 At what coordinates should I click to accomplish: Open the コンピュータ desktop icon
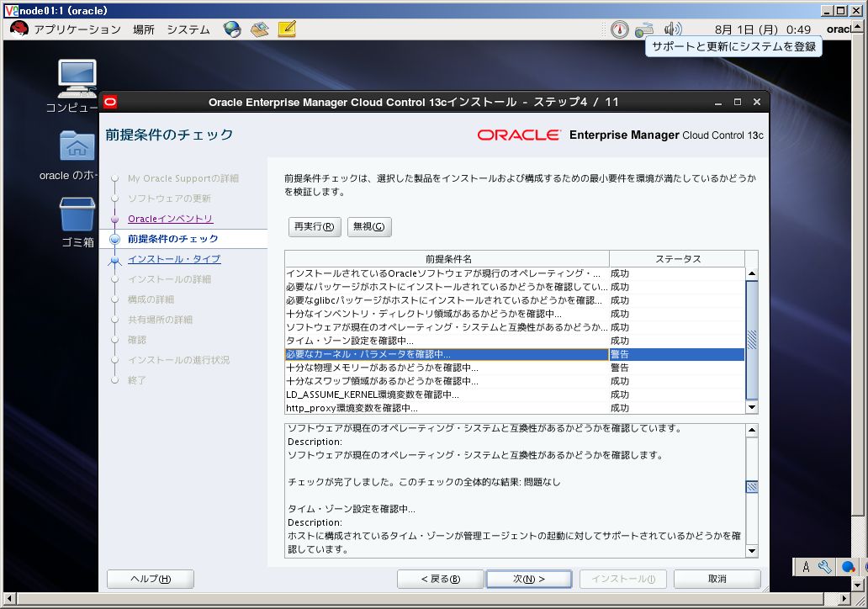click(77, 86)
